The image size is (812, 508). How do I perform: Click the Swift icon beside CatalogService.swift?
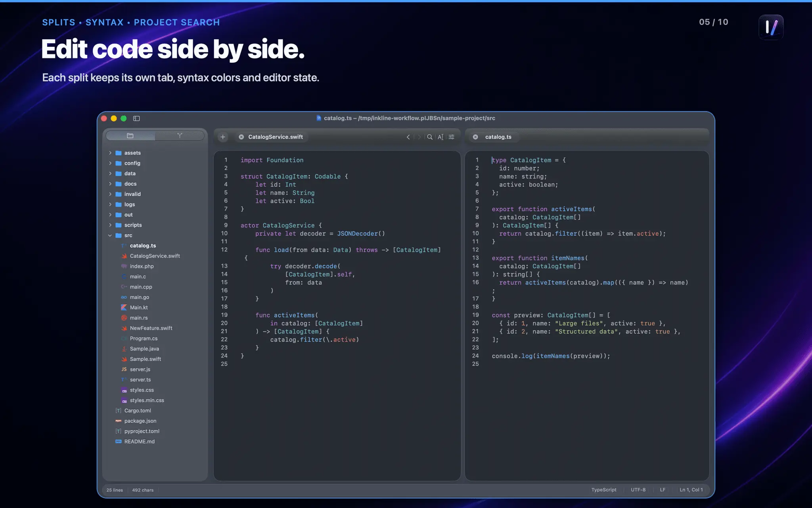point(124,256)
